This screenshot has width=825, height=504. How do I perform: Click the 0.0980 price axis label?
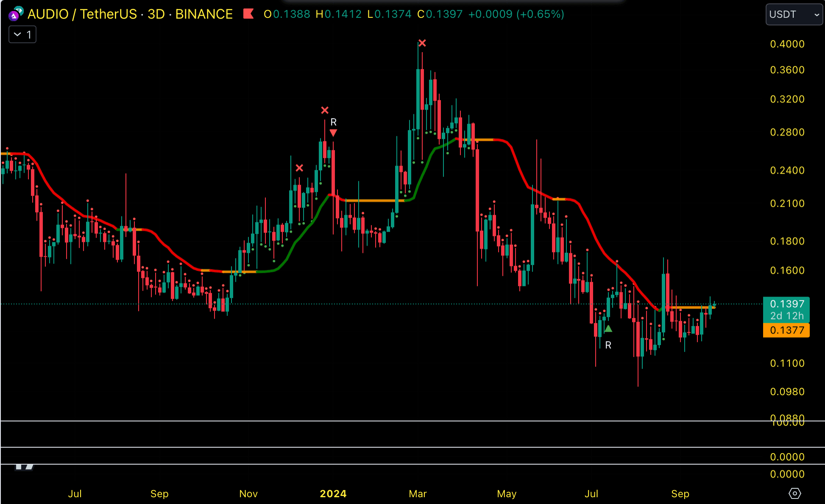(787, 392)
